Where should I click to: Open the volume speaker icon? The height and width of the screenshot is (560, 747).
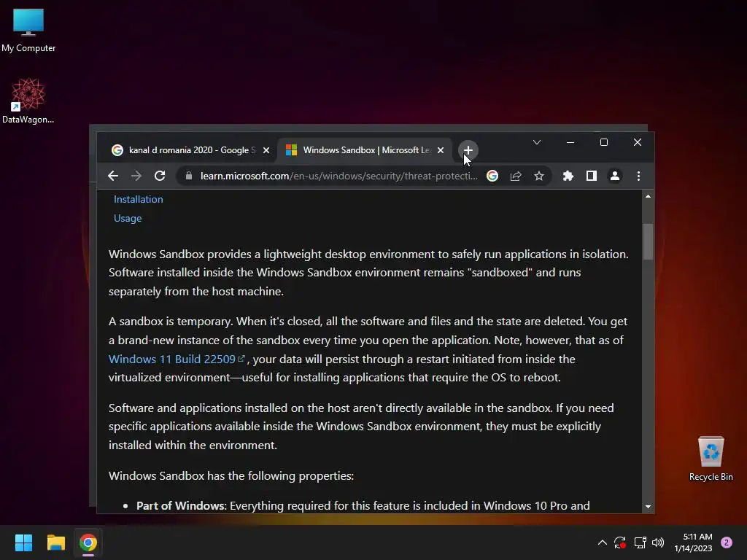pyautogui.click(x=658, y=542)
